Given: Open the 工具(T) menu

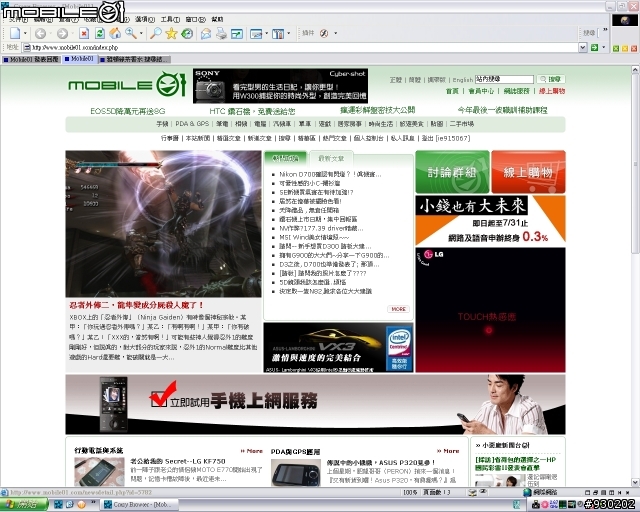Looking at the screenshot, I should coord(170,19).
